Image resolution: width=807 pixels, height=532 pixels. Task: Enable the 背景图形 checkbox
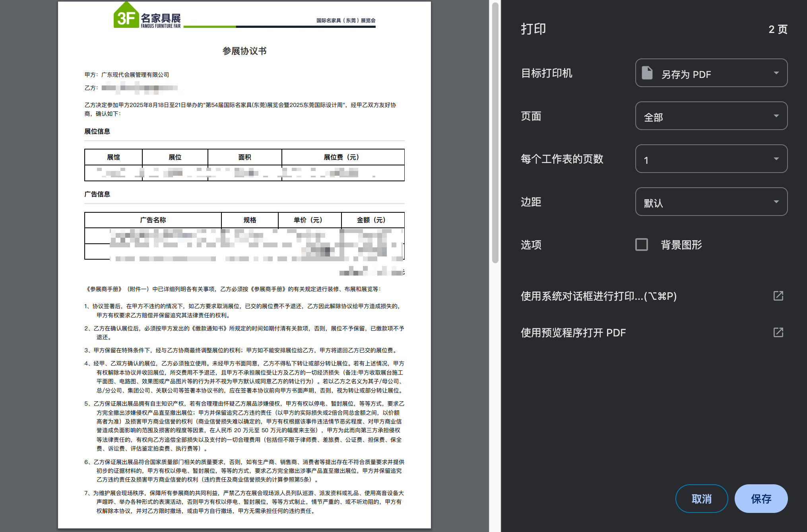click(x=641, y=245)
